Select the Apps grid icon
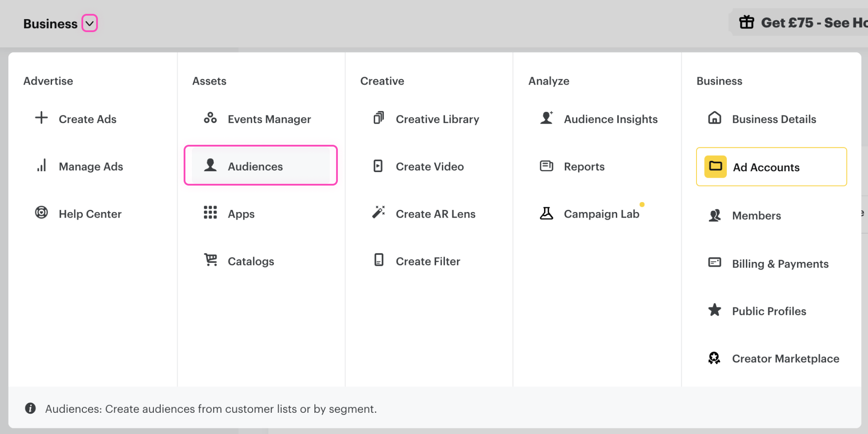868x434 pixels. tap(211, 213)
